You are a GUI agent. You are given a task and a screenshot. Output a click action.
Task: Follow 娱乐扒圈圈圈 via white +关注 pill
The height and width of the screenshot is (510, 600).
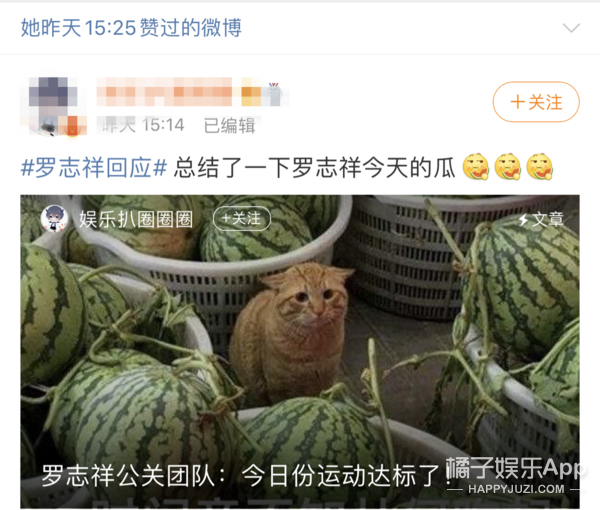[241, 219]
